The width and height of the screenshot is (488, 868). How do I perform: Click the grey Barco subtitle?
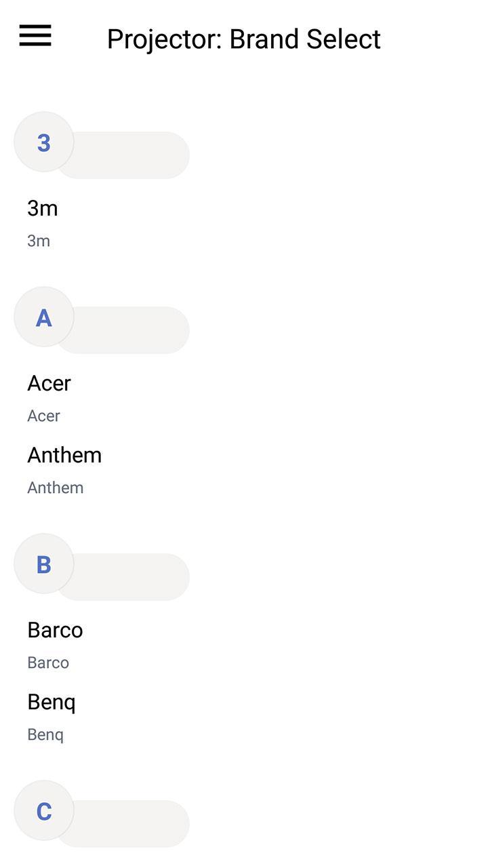pyautogui.click(x=48, y=663)
